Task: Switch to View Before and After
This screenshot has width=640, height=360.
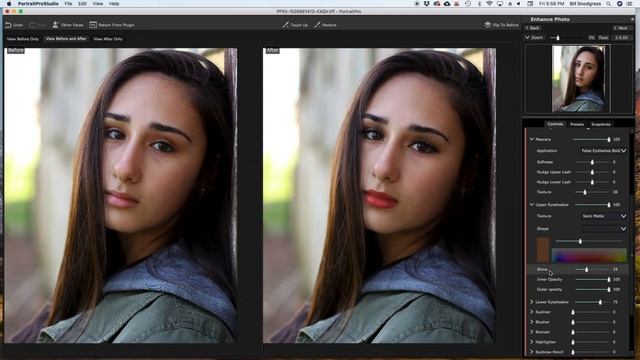Action: [x=66, y=39]
